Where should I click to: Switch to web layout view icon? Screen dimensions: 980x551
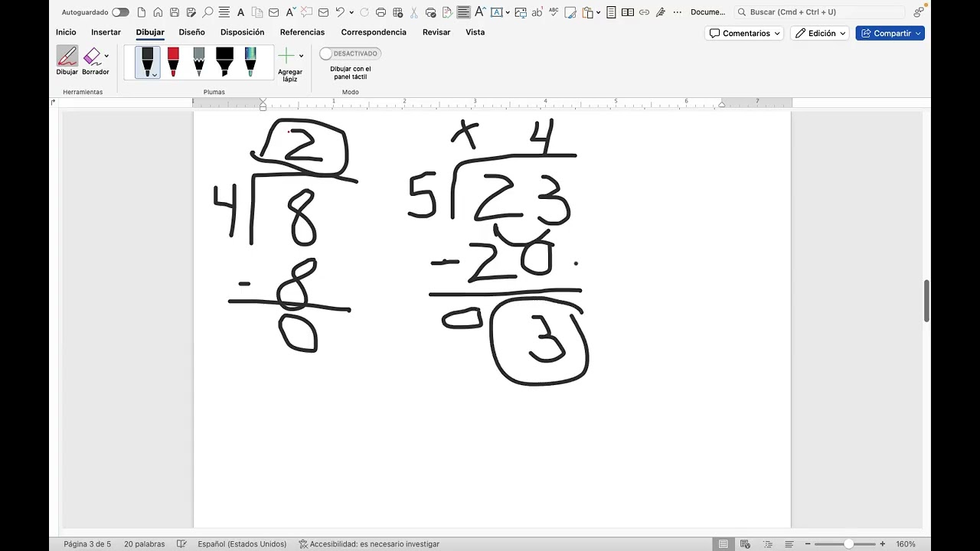pos(745,544)
